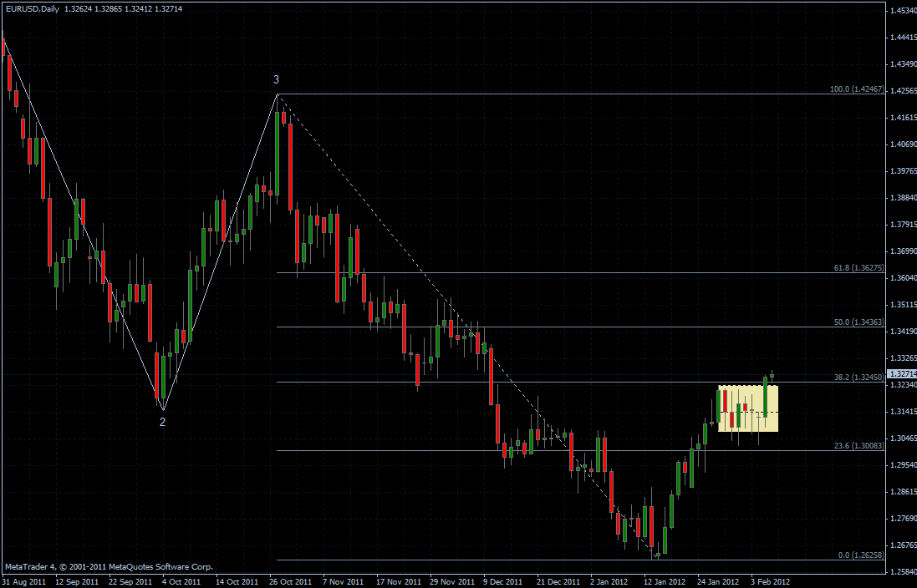The height and width of the screenshot is (588, 917).
Task: Click price axis value 1.36990
Action: pos(903,251)
